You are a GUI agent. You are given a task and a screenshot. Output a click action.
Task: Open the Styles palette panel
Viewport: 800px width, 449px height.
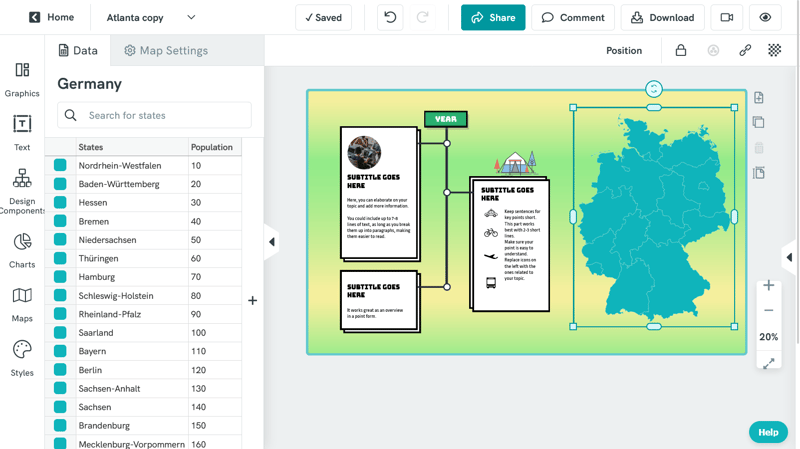(22, 358)
